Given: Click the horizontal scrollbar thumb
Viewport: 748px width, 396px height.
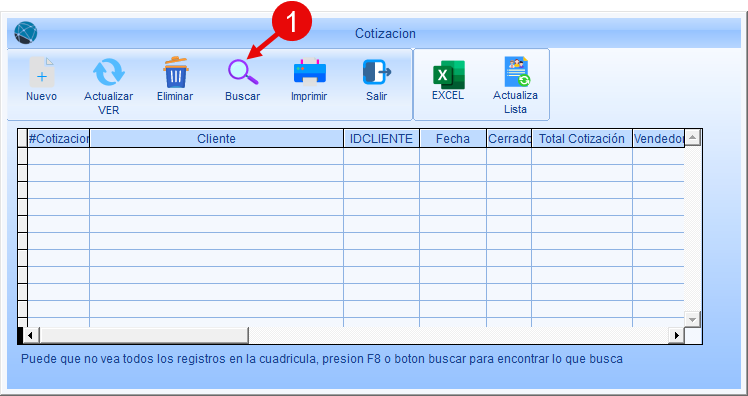Looking at the screenshot, I should click(x=144, y=335).
